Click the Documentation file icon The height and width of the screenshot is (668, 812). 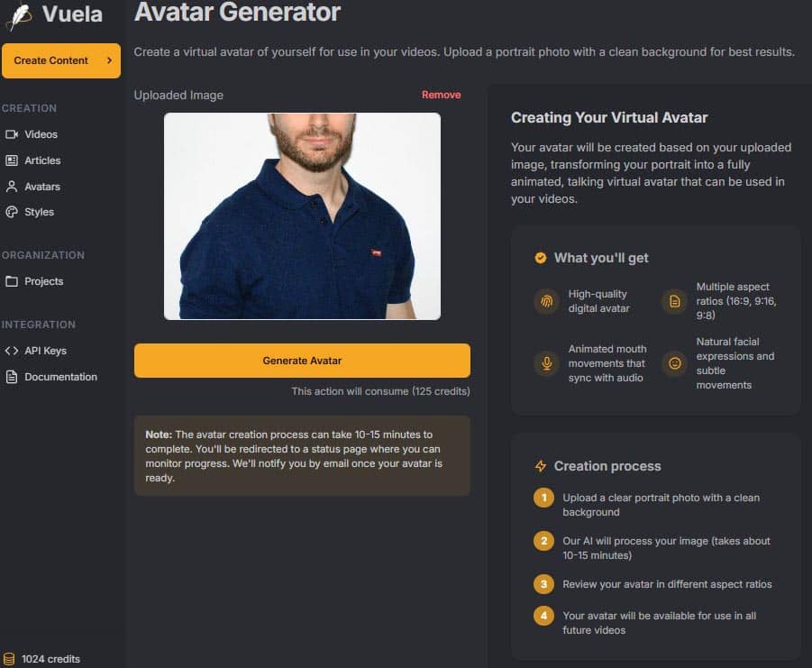pos(12,377)
